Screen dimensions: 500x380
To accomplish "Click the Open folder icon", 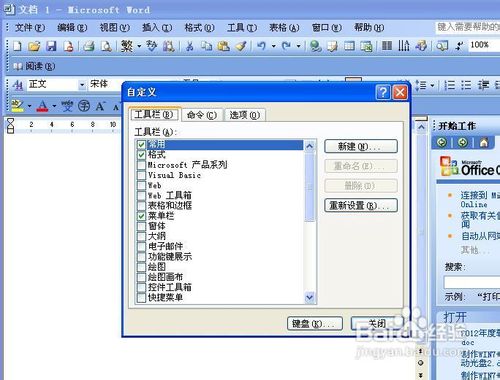I will point(34,46).
